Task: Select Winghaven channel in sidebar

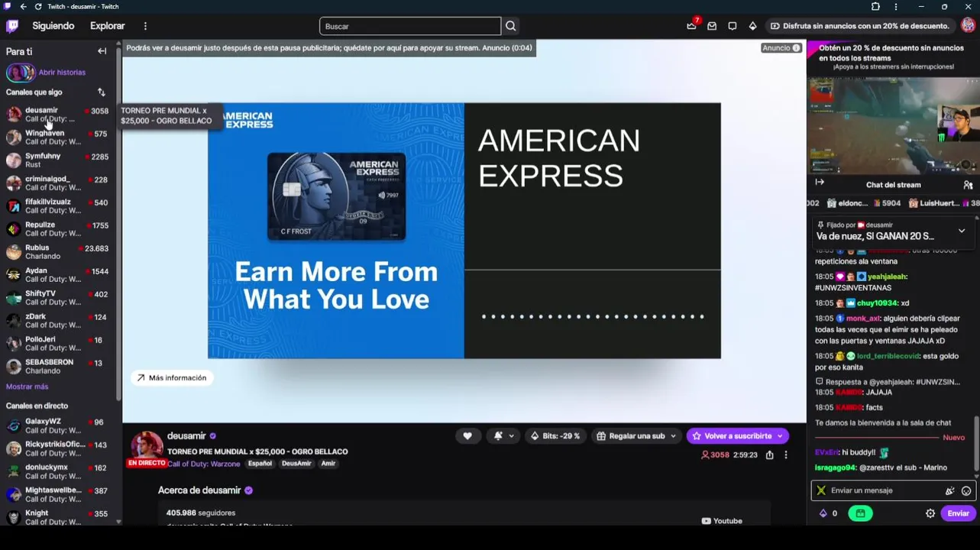Action: [59, 137]
